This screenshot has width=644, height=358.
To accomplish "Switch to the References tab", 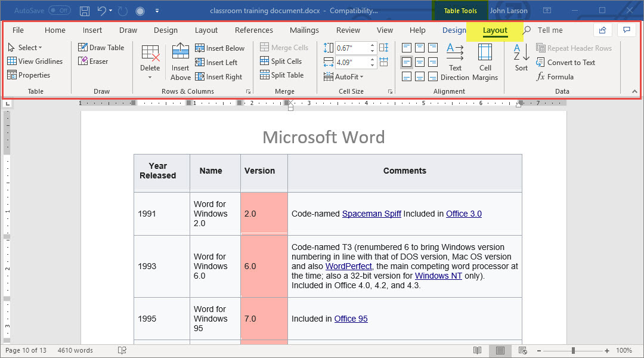I will coord(253,30).
